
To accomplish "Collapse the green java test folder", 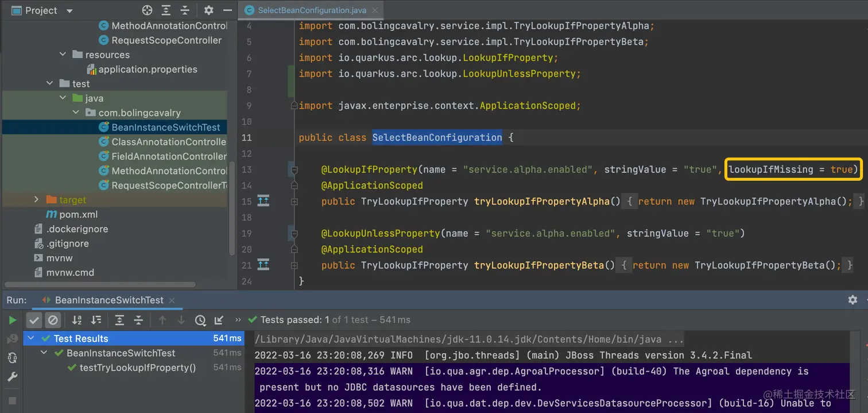I will 63,98.
